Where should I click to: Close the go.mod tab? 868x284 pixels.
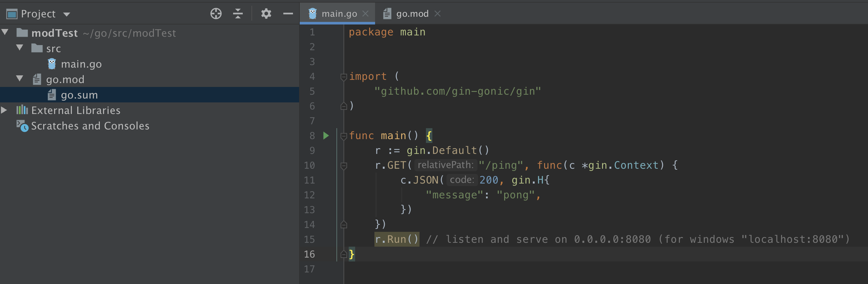[437, 14]
